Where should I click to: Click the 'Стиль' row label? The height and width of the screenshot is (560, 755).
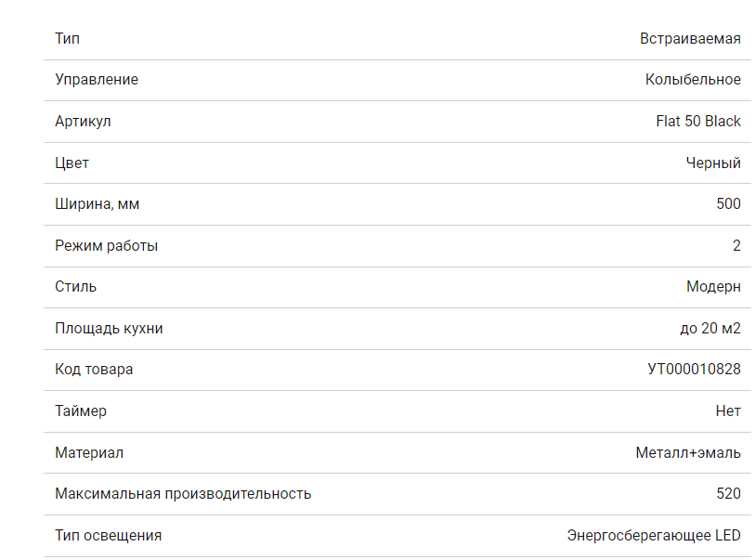click(75, 286)
